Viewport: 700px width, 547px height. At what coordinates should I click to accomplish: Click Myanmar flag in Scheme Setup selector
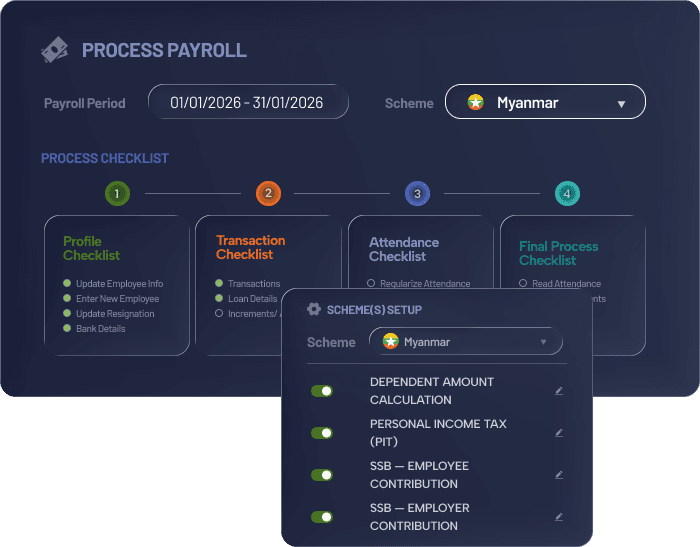[391, 342]
